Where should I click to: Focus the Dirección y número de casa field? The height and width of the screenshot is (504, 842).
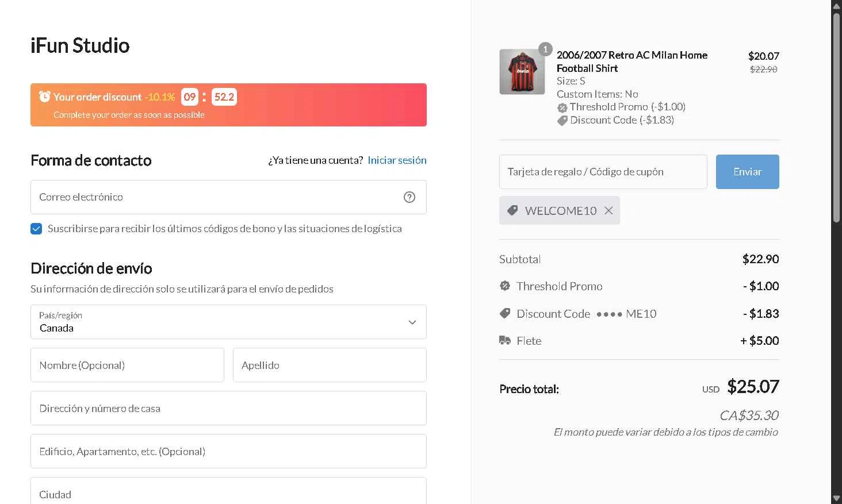pos(228,408)
